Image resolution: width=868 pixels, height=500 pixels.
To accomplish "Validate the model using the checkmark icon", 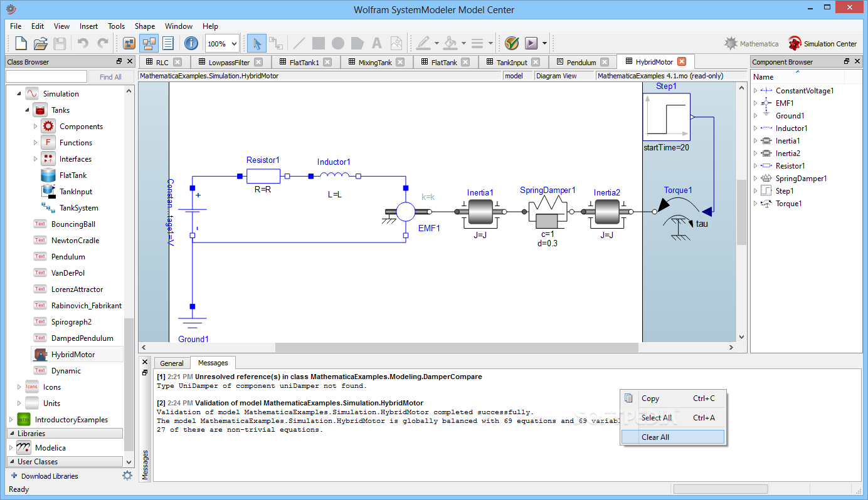I will pyautogui.click(x=512, y=44).
